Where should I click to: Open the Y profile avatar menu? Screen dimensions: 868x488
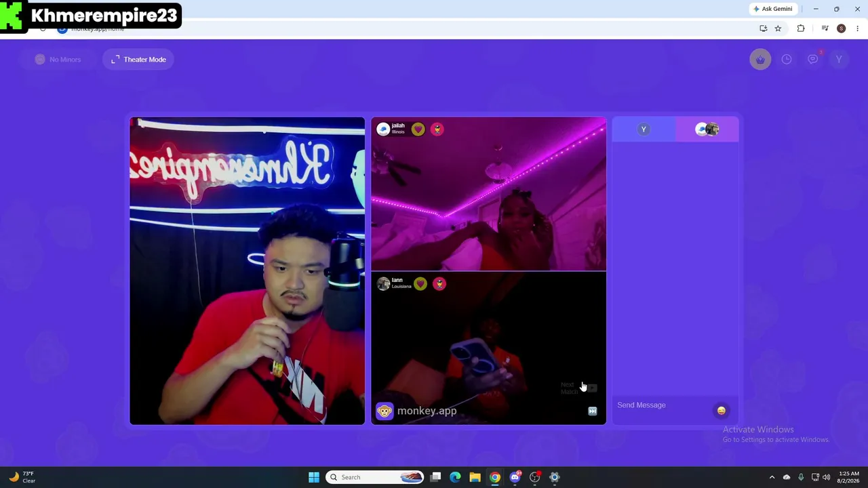tap(839, 60)
